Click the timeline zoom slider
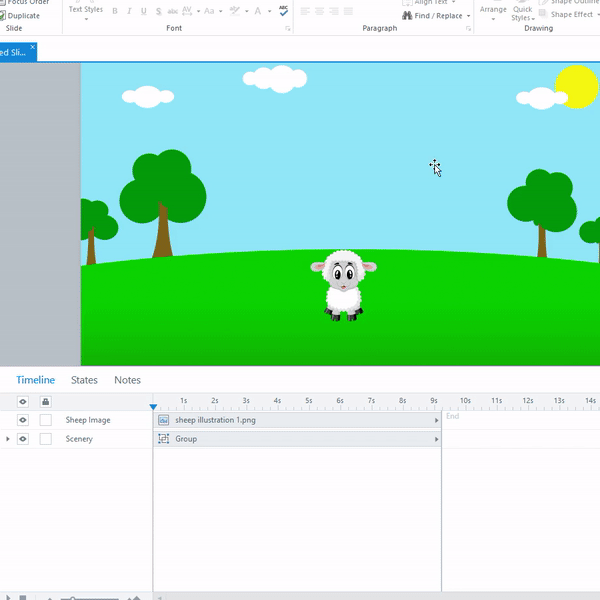 (x=72, y=597)
